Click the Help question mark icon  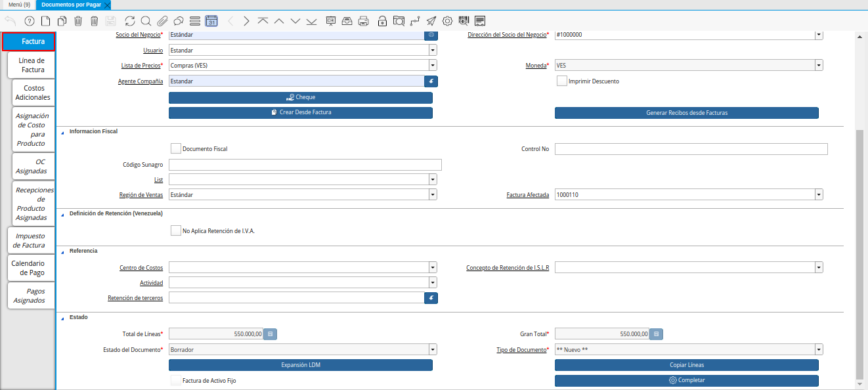tap(29, 21)
